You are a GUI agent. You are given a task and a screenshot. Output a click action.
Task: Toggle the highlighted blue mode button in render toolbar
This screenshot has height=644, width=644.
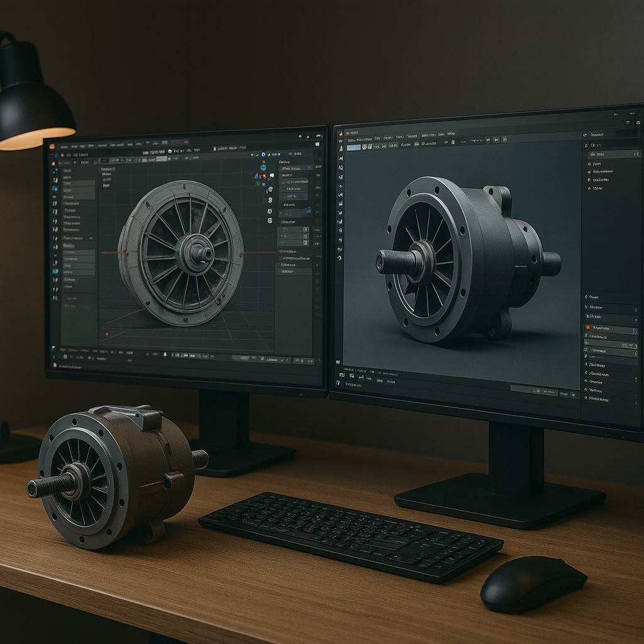(x=354, y=147)
